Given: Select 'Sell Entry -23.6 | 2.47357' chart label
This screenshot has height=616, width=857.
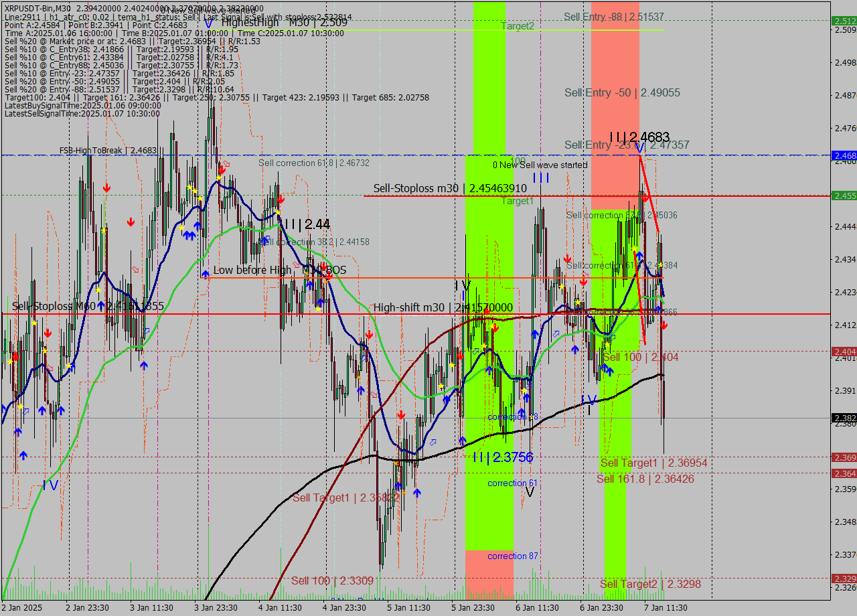Looking at the screenshot, I should (x=627, y=145).
